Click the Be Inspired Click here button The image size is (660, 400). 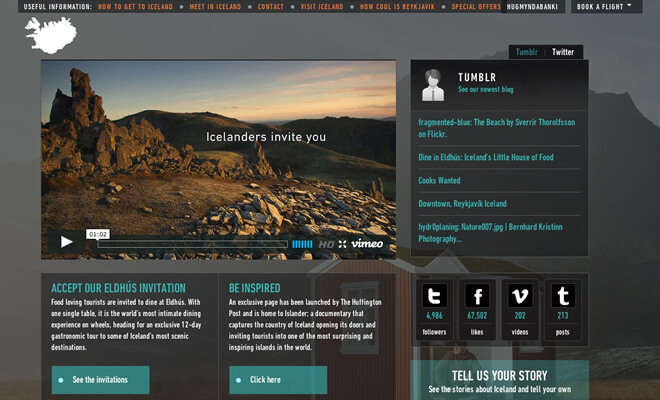pyautogui.click(x=278, y=380)
